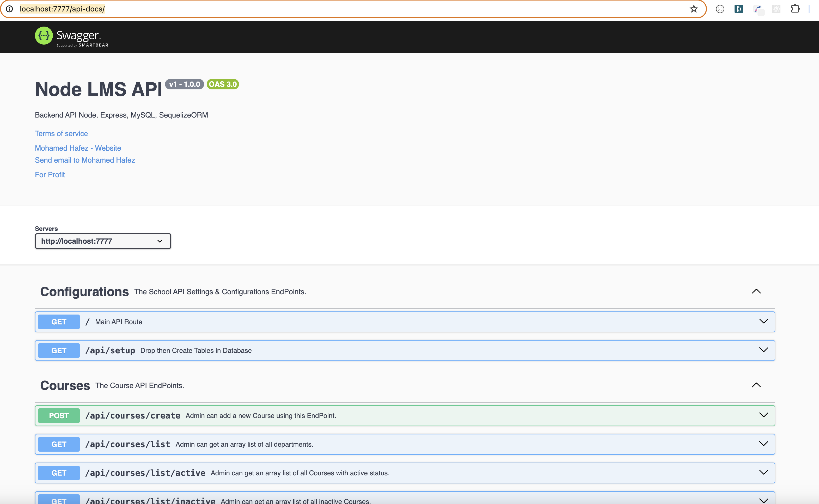Open the Terms of service link
819x504 pixels.
[x=61, y=133]
